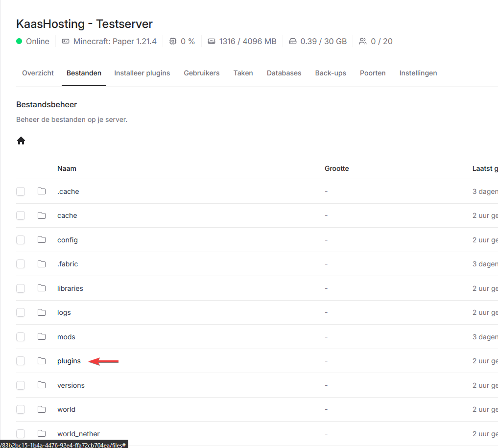
Task: Click the players icon near 0 / 20
Action: (363, 41)
